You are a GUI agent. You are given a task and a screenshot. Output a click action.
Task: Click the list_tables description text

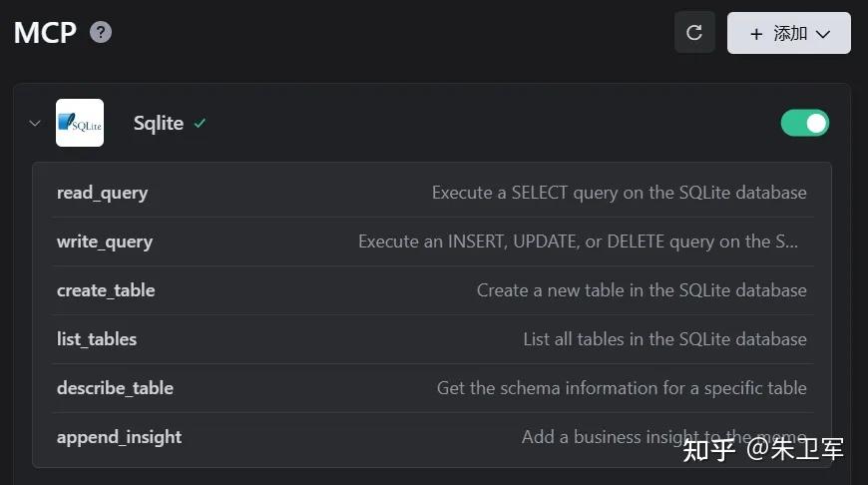pos(664,339)
